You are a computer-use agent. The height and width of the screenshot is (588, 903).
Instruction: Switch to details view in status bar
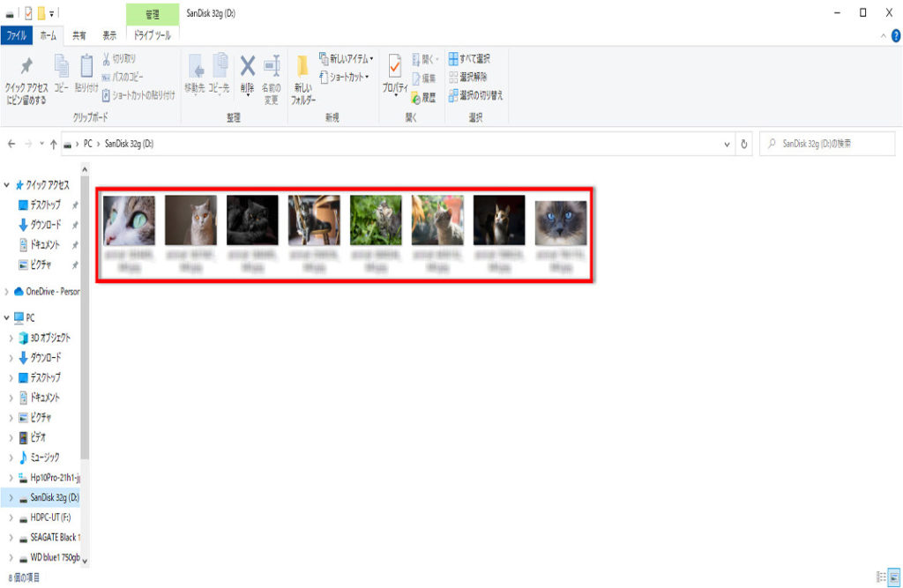click(x=880, y=577)
